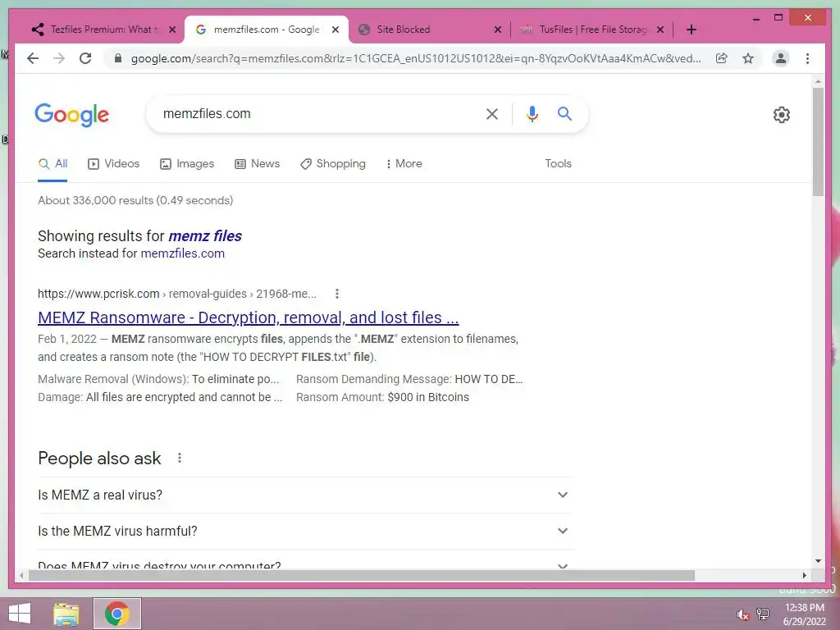The image size is (840, 630).
Task: Open Google quick settings gear
Action: click(x=781, y=115)
